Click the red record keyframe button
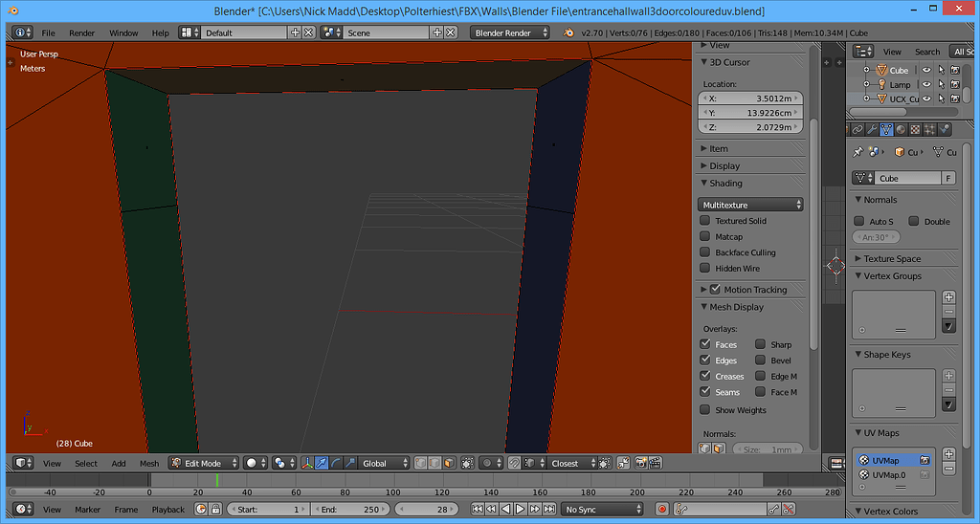The width and height of the screenshot is (980, 524). (x=662, y=509)
